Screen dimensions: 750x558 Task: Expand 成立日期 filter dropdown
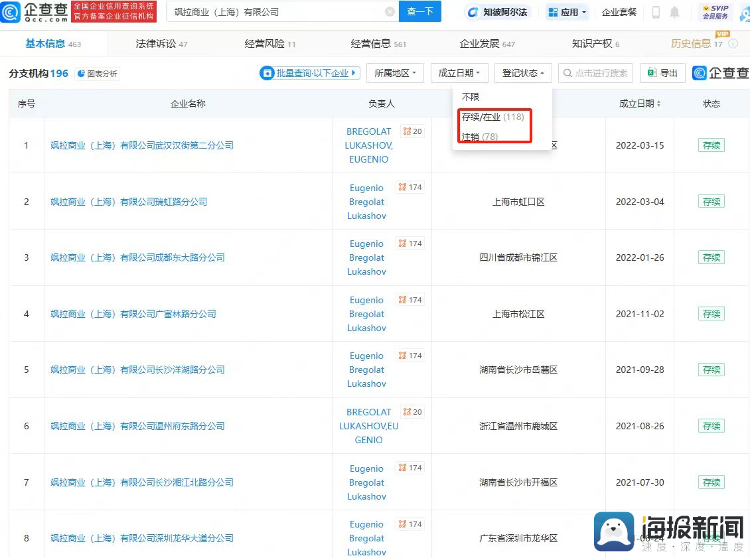pos(459,73)
